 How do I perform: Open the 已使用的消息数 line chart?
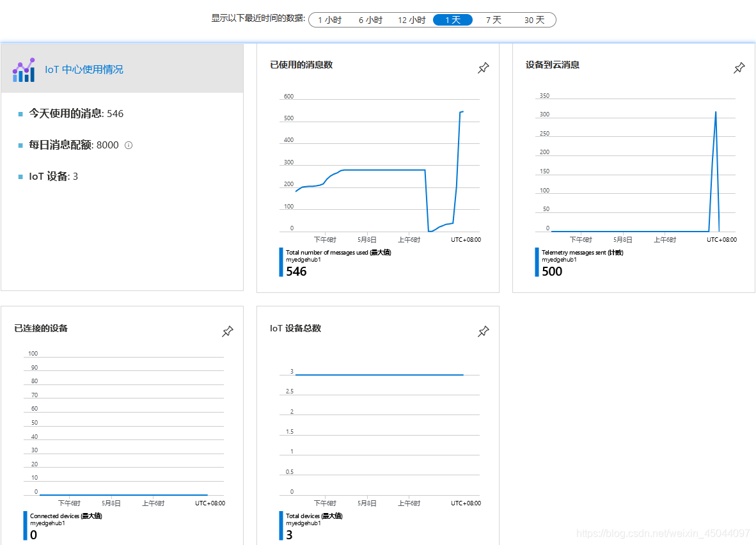tap(380, 166)
